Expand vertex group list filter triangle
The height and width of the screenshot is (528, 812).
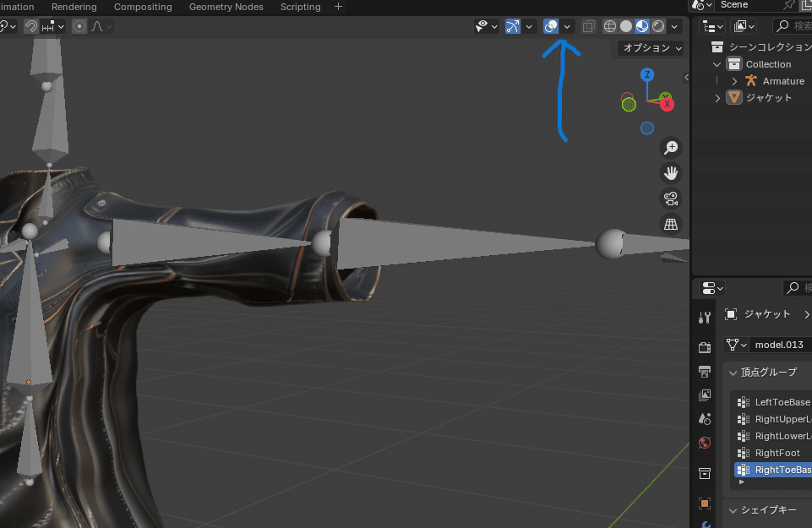[742, 482]
